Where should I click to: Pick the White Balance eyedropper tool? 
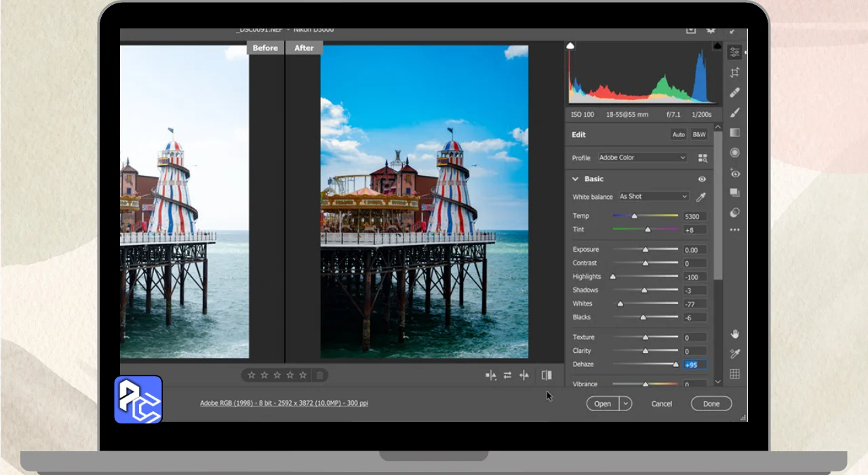(x=701, y=197)
